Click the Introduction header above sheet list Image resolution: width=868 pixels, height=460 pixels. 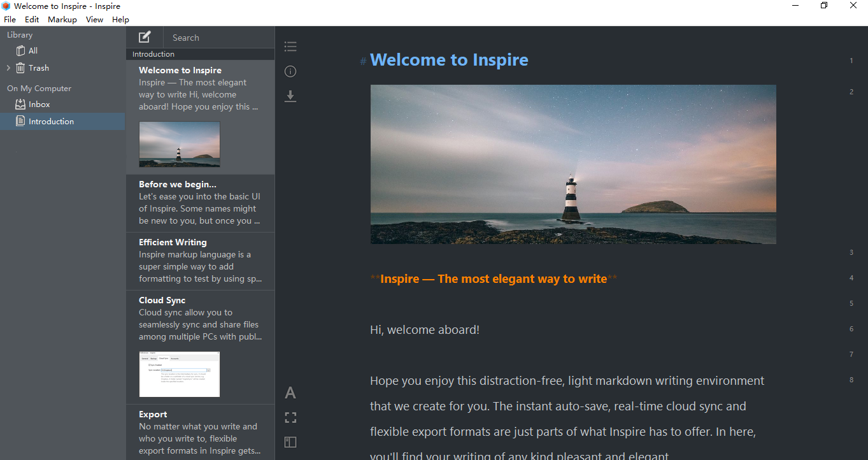point(153,54)
